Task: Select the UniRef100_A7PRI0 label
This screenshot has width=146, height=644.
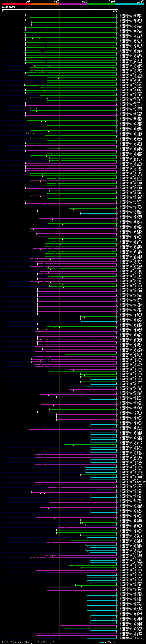Action: coord(131,25)
